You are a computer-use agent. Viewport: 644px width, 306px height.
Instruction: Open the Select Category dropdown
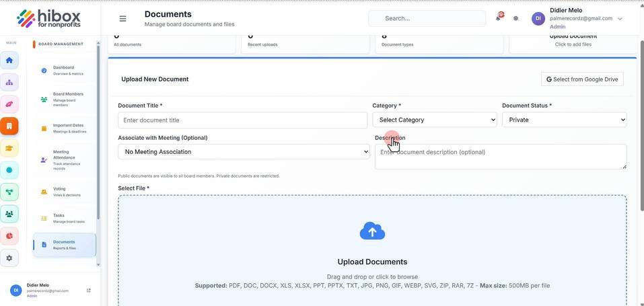click(435, 120)
